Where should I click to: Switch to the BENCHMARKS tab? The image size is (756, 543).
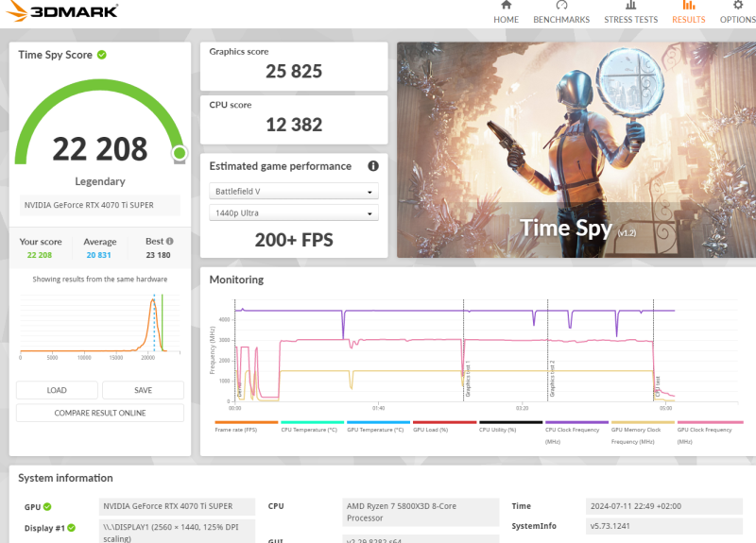click(561, 20)
